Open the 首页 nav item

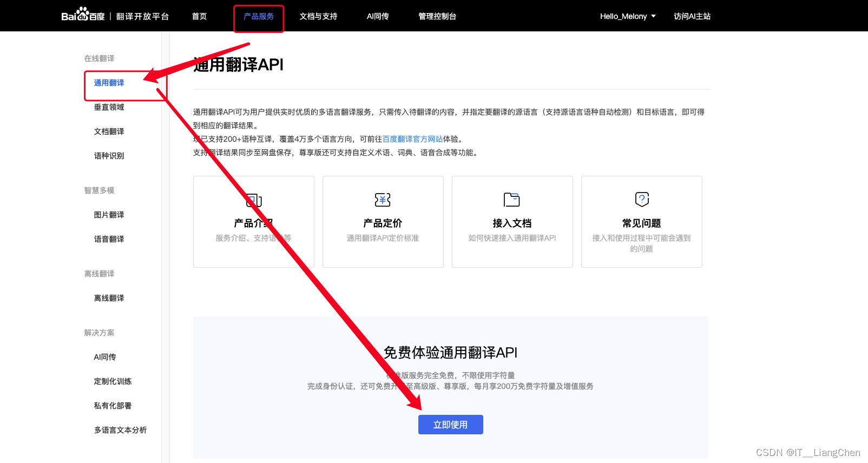(199, 16)
